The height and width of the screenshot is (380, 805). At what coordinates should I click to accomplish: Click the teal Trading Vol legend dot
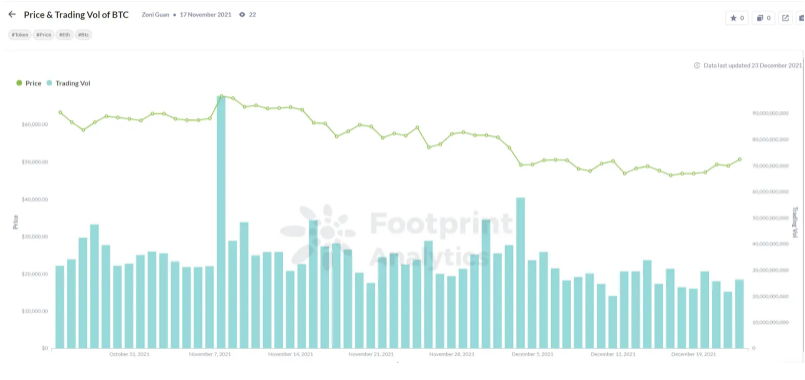coord(49,83)
